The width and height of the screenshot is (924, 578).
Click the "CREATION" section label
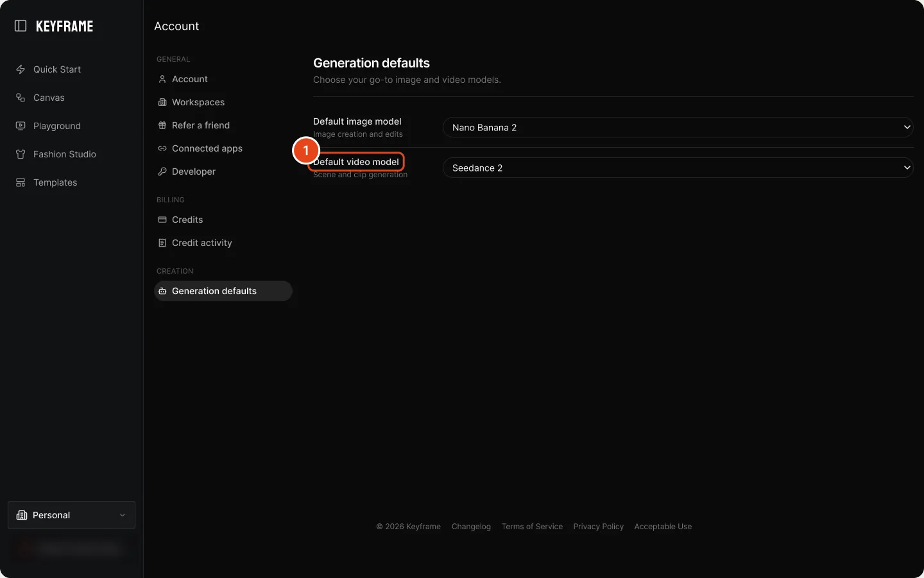(175, 271)
